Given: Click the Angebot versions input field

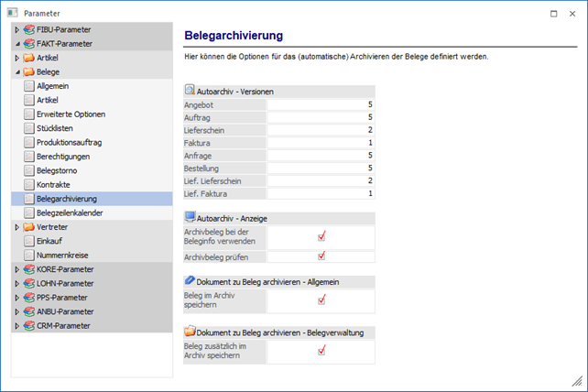Looking at the screenshot, I should click(320, 105).
